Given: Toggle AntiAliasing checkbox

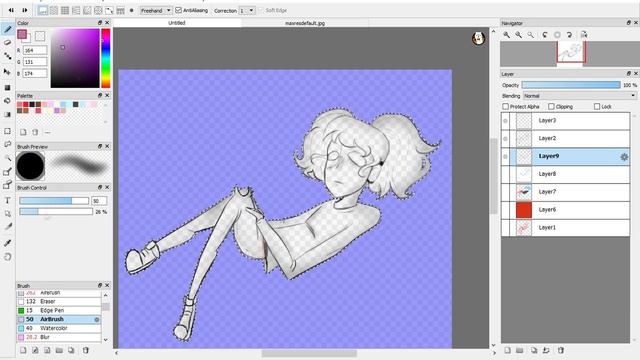Looking at the screenshot, I should point(178,10).
